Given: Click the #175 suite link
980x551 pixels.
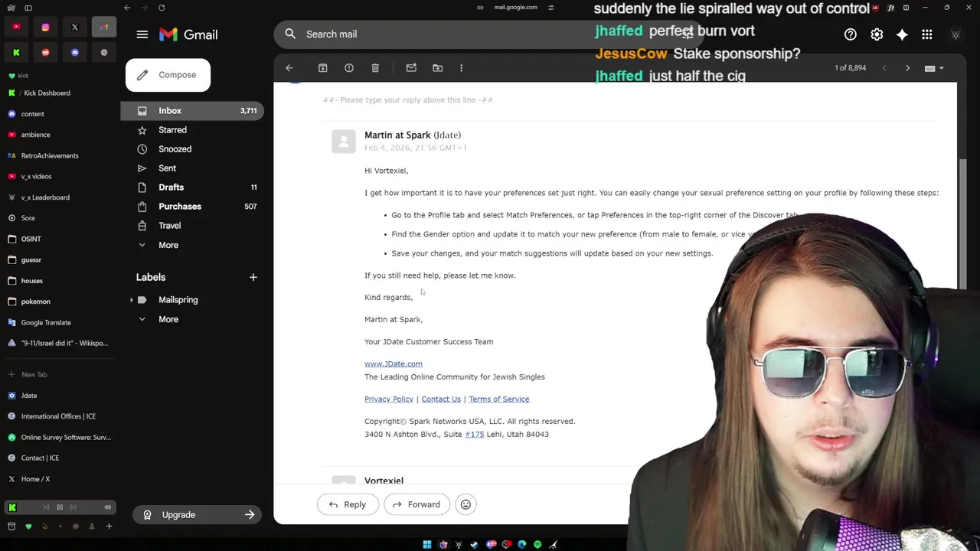Looking at the screenshot, I should (x=475, y=434).
